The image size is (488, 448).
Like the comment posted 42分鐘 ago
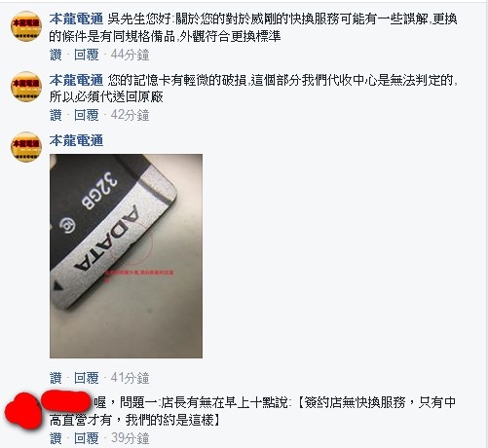tap(56, 115)
